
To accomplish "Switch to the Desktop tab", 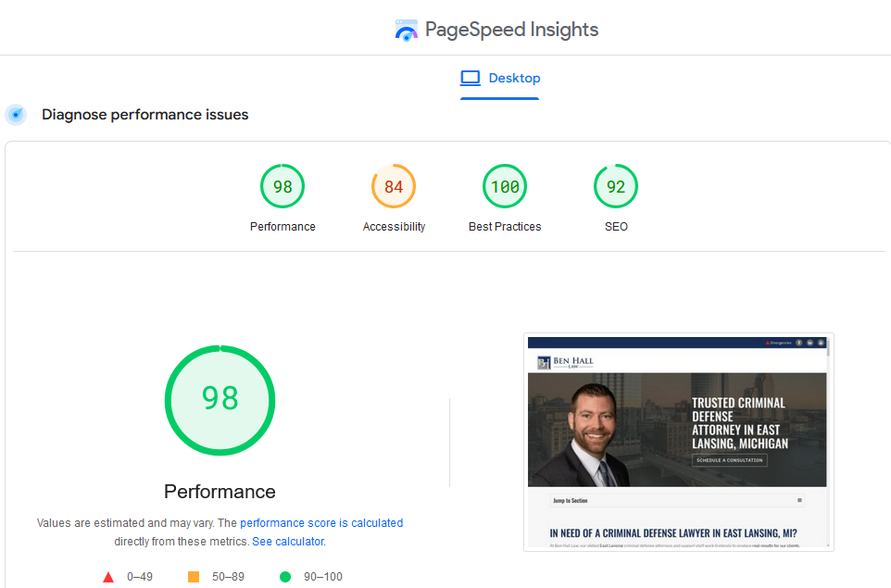I will pyautogui.click(x=500, y=78).
